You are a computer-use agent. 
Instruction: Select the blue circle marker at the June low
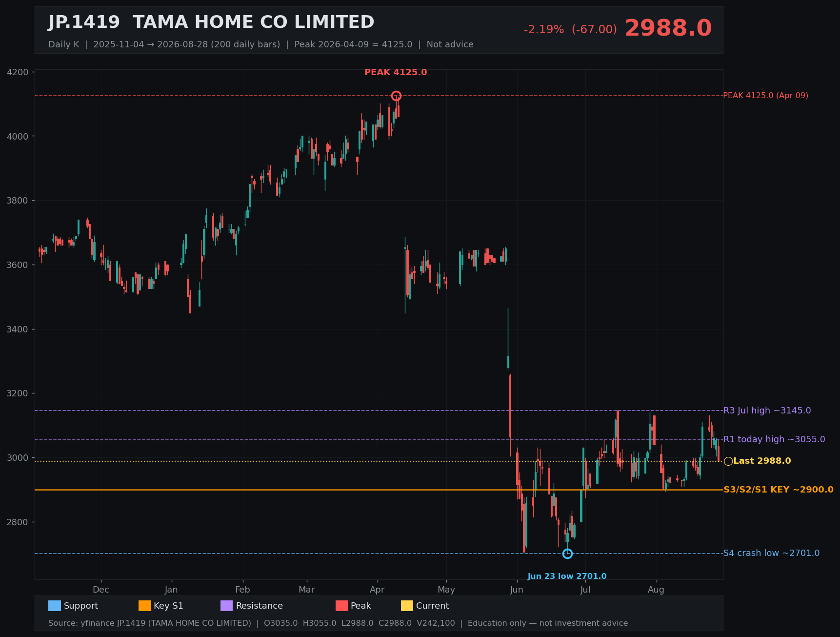point(567,554)
